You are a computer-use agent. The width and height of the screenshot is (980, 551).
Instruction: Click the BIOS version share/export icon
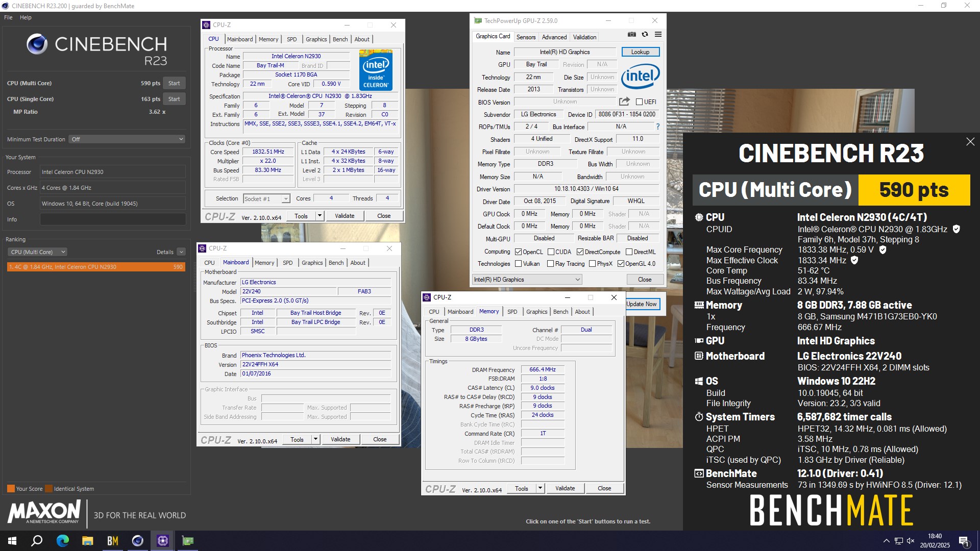point(624,102)
